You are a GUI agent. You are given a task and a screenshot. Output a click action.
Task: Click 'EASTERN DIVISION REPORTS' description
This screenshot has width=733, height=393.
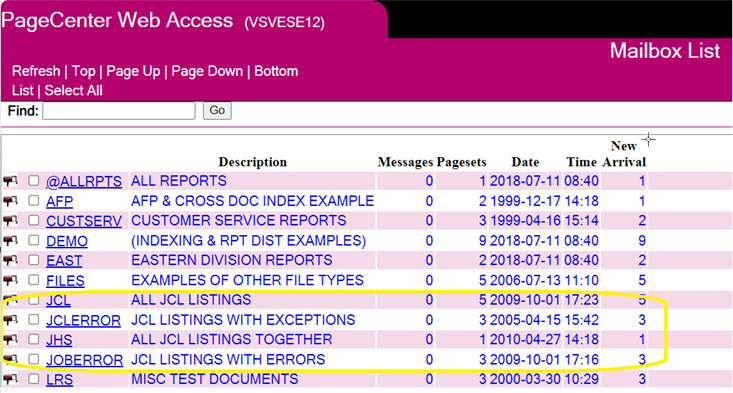(x=231, y=260)
